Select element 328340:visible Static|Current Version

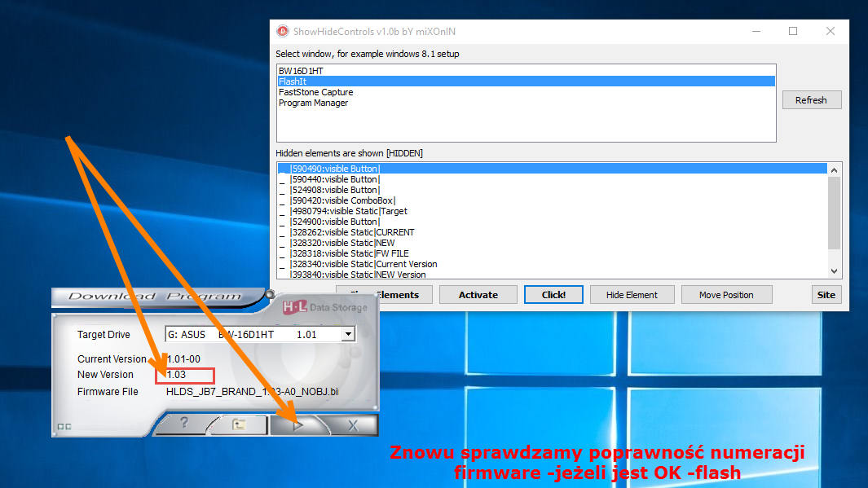pos(552,264)
